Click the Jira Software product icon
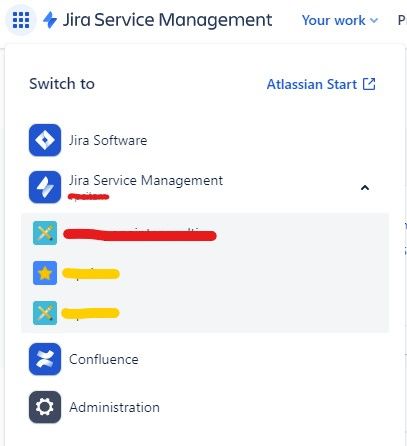This screenshot has width=407, height=446. pos(45,140)
